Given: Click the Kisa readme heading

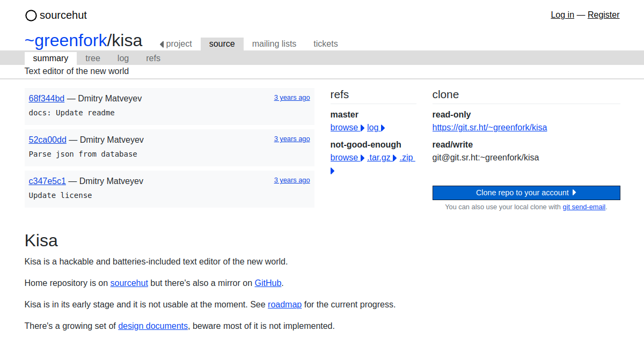Looking at the screenshot, I should click(41, 240).
